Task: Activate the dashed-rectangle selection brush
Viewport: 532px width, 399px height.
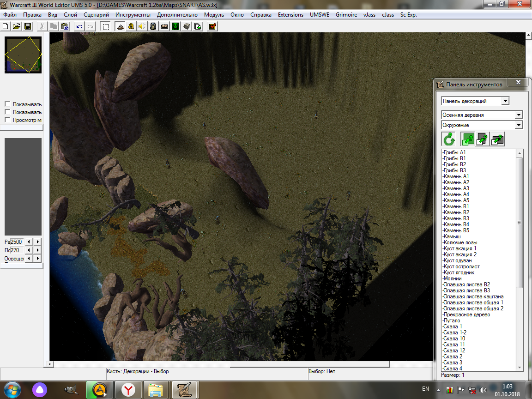Action: tap(106, 26)
